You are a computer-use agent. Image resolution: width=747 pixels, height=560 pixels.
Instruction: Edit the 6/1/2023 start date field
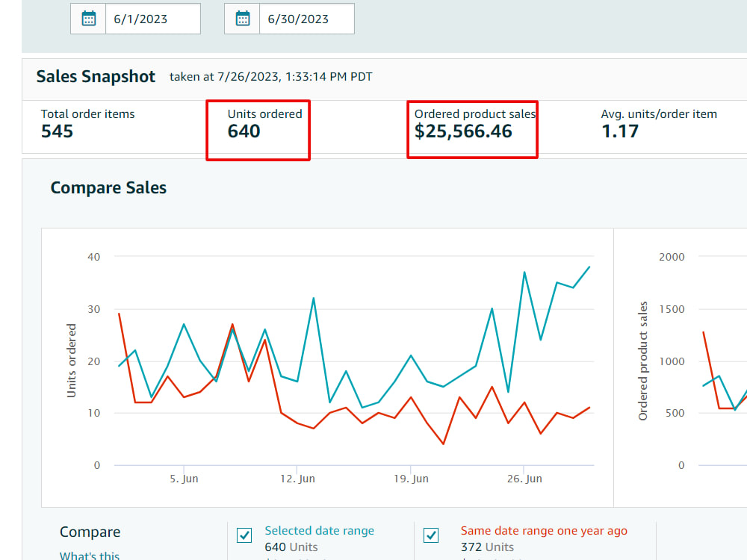point(153,19)
